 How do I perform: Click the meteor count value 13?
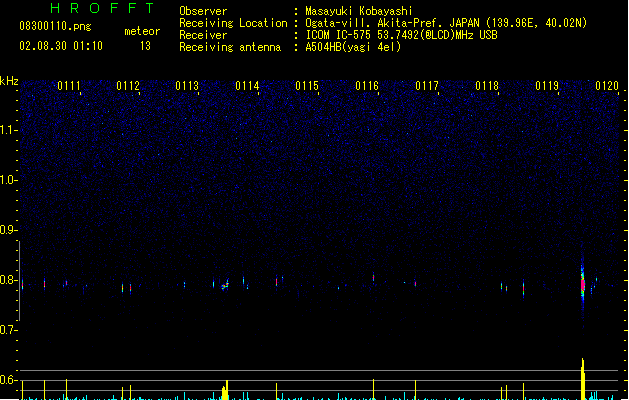[x=145, y=46]
